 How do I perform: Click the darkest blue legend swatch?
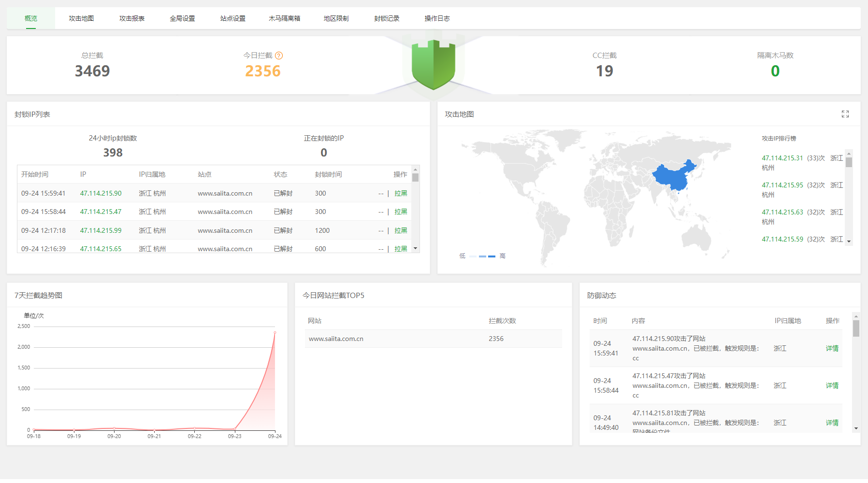(492, 256)
